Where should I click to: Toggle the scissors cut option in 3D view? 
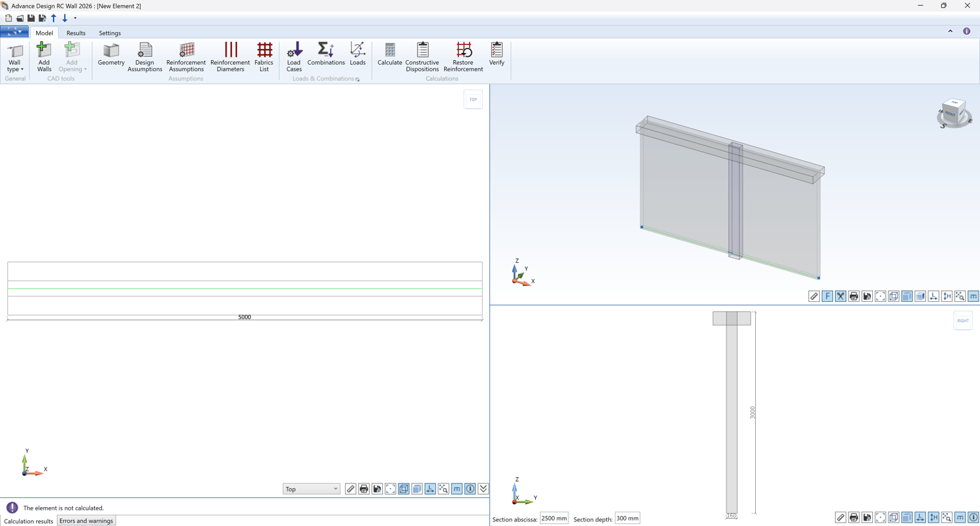[840, 296]
